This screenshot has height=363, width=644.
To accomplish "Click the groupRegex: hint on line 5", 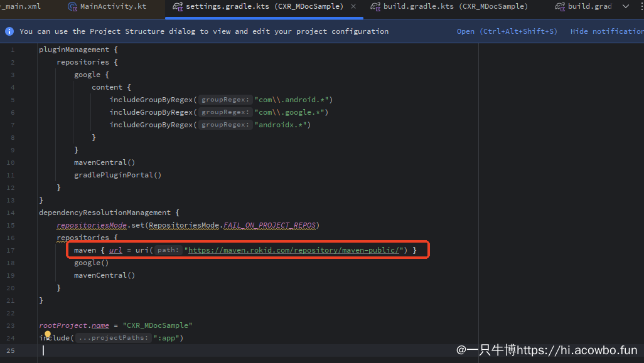I will pos(225,100).
